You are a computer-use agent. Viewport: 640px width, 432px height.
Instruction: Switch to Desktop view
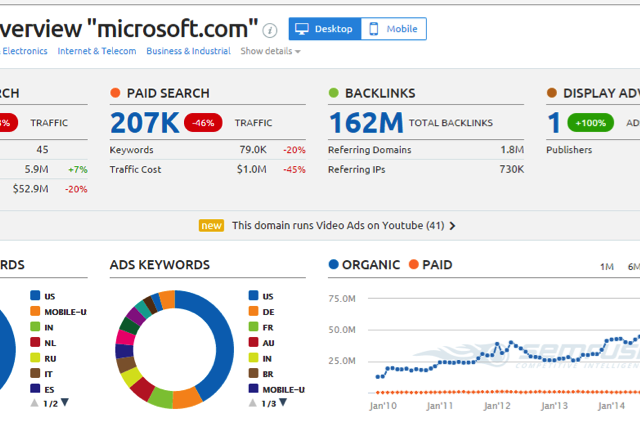(325, 29)
